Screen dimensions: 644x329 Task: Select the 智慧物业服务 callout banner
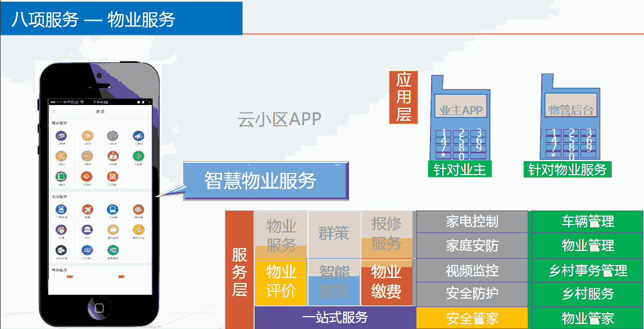265,181
